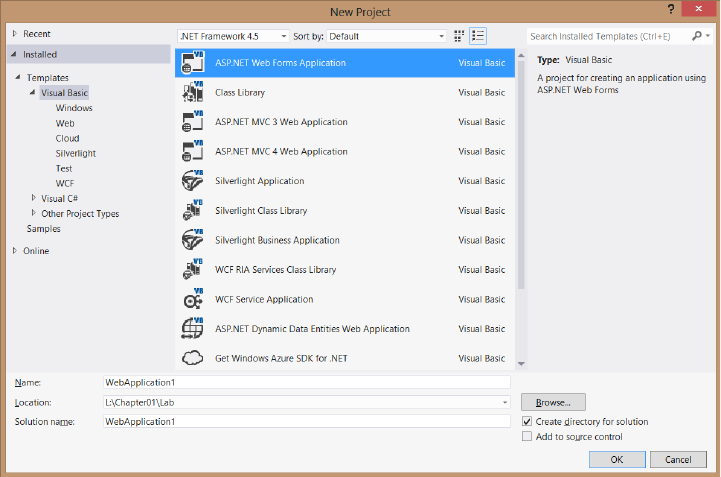Select 'Get Windows Azure SDK for .NET' text

click(x=281, y=358)
